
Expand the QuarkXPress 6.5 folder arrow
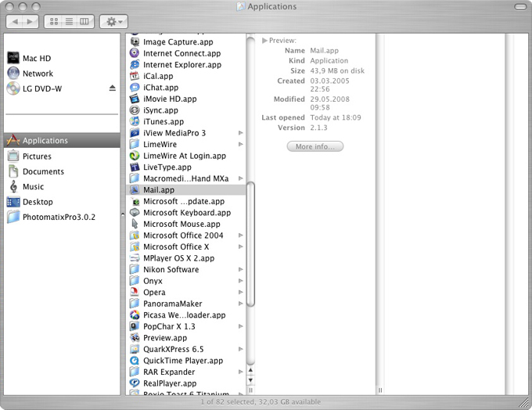pyautogui.click(x=240, y=349)
